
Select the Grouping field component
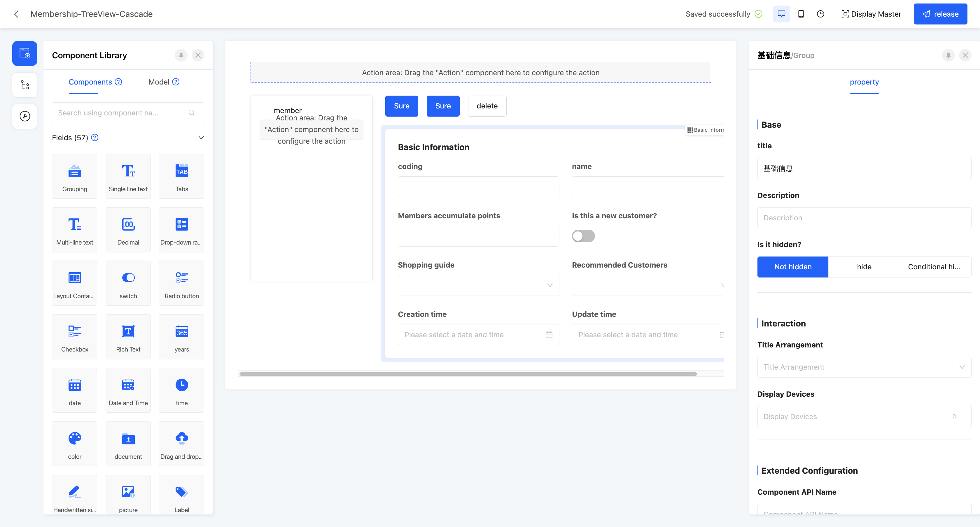coord(74,176)
